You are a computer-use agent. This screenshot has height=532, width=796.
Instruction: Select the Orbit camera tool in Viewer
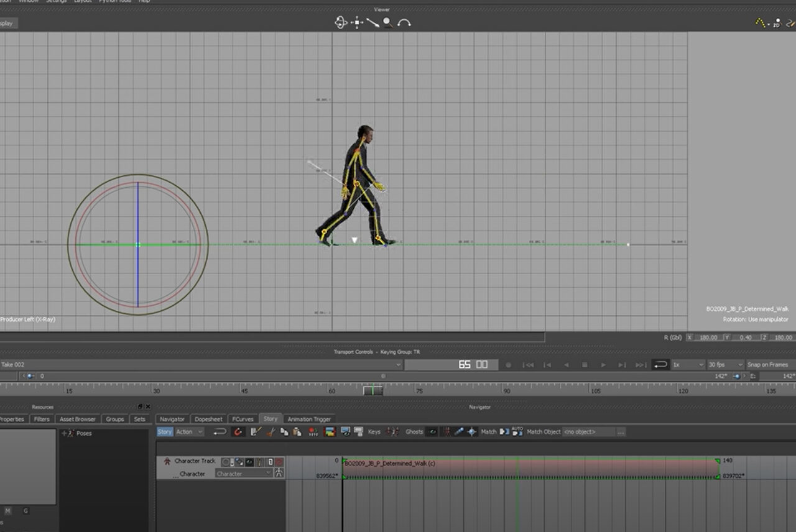click(x=341, y=22)
